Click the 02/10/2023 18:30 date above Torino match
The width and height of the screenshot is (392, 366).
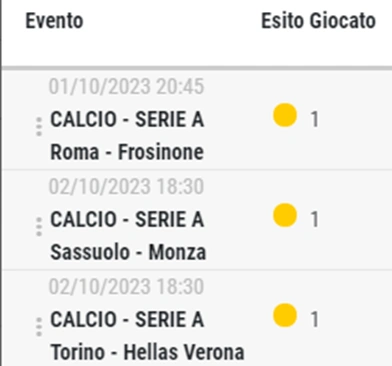click(x=126, y=286)
